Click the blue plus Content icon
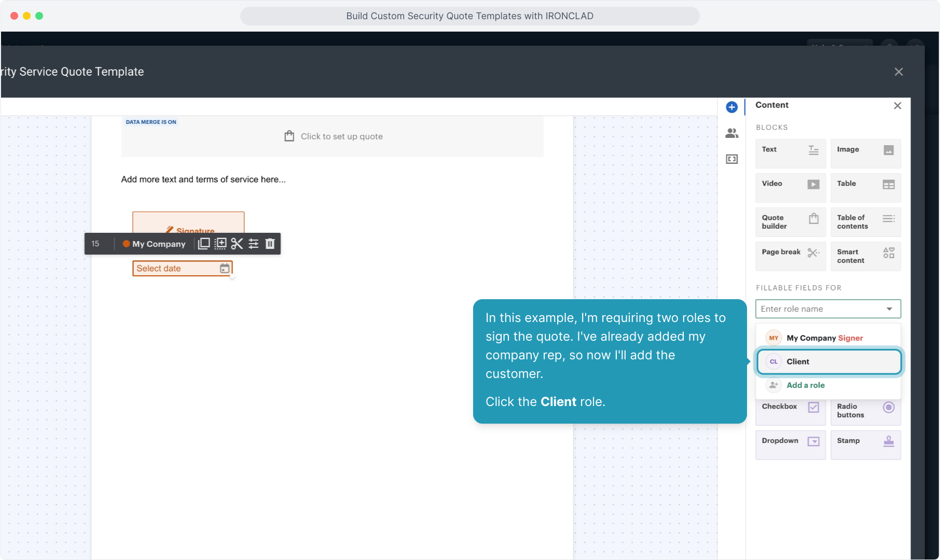This screenshot has width=940, height=560. click(x=731, y=107)
